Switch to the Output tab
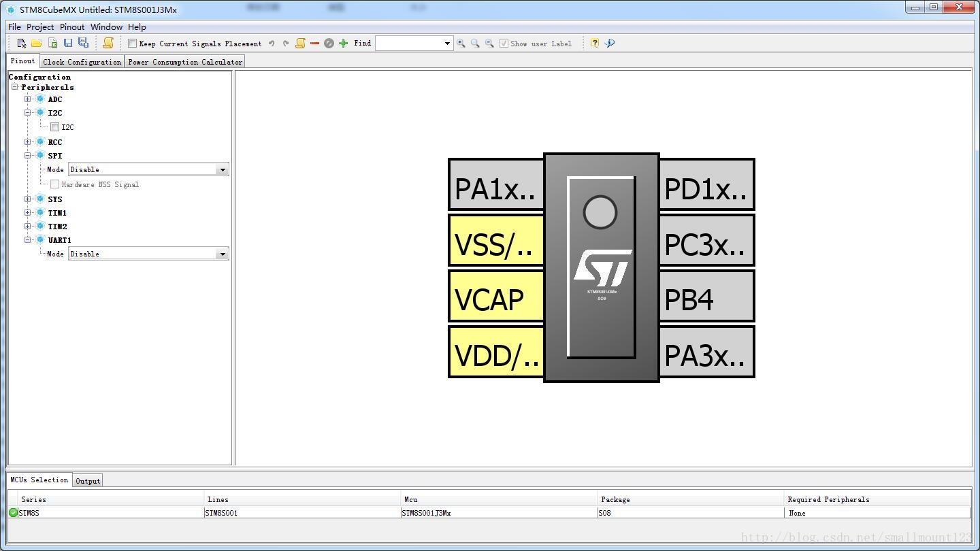Viewport: 980px width, 551px height. coord(88,481)
